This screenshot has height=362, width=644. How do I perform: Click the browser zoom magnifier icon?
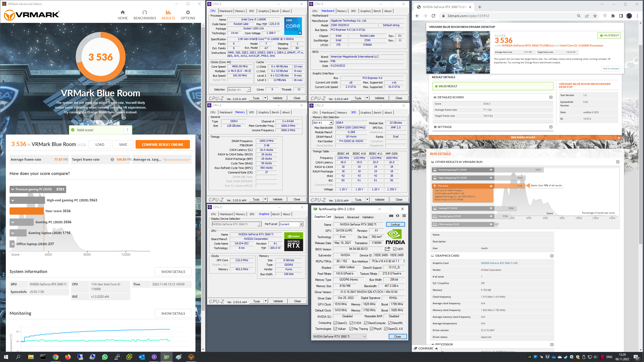point(579,16)
